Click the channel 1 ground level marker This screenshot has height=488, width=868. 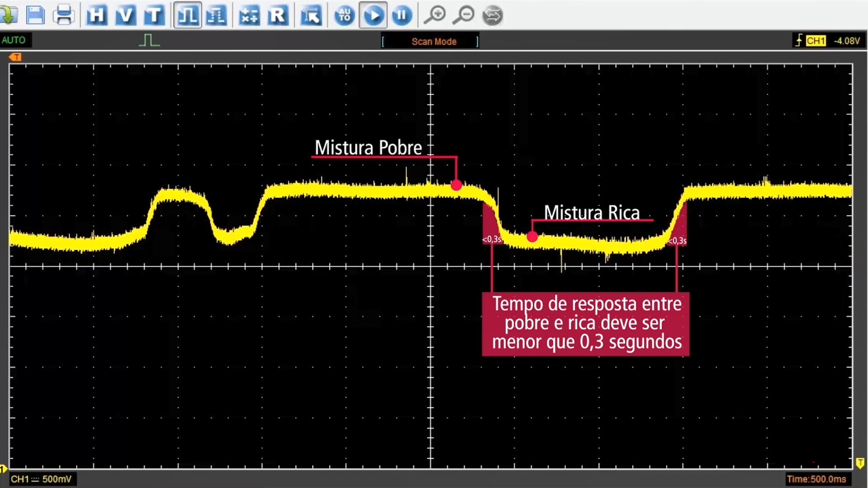pyautogui.click(x=4, y=469)
